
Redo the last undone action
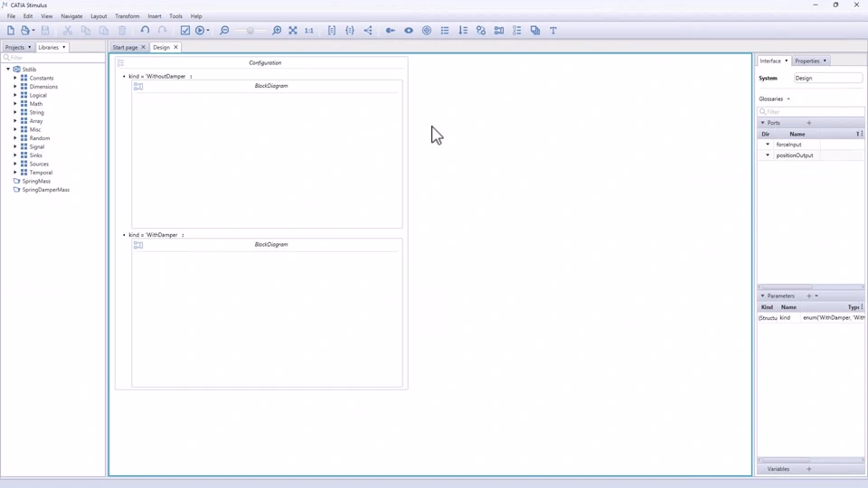pos(162,31)
